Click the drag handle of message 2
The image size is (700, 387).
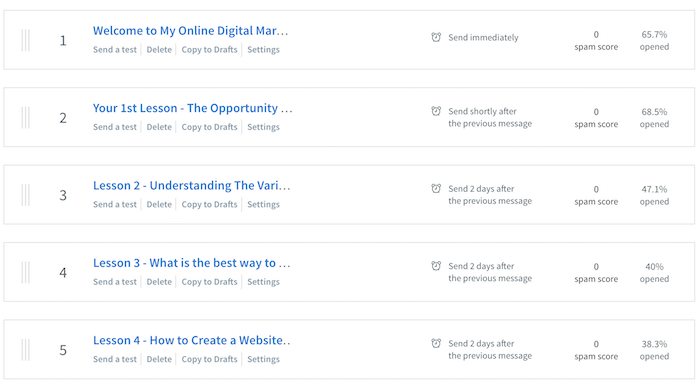coord(26,118)
